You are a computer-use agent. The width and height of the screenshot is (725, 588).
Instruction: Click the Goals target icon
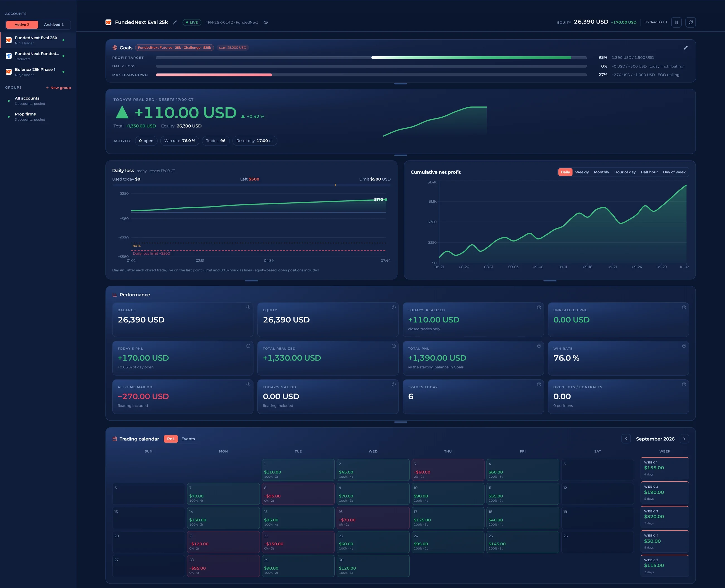pos(115,48)
